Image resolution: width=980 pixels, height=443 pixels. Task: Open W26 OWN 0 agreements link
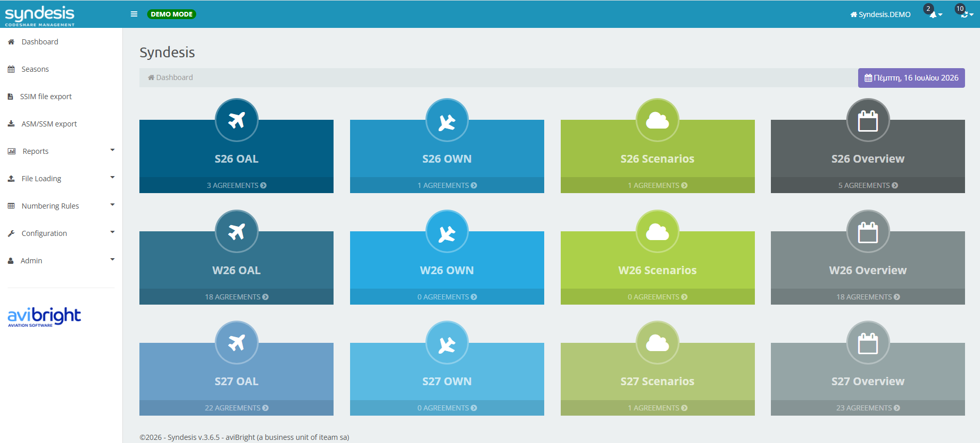pyautogui.click(x=447, y=297)
